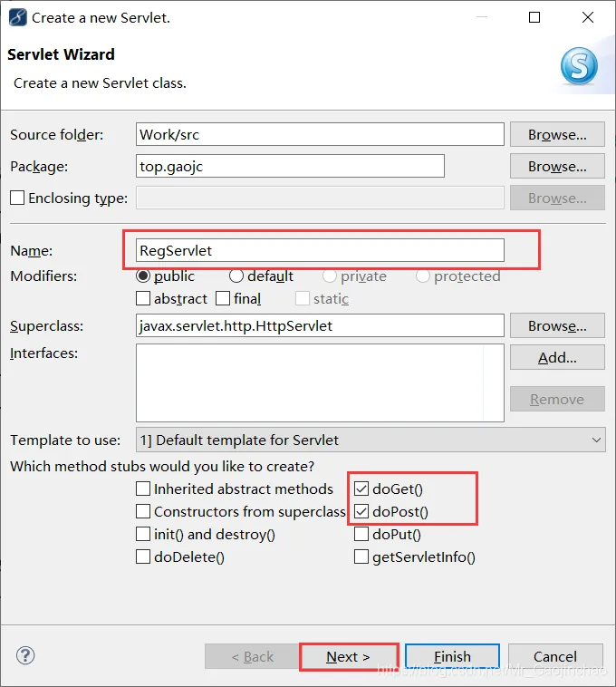Click the Finish button
The height and width of the screenshot is (687, 616).
(x=452, y=656)
